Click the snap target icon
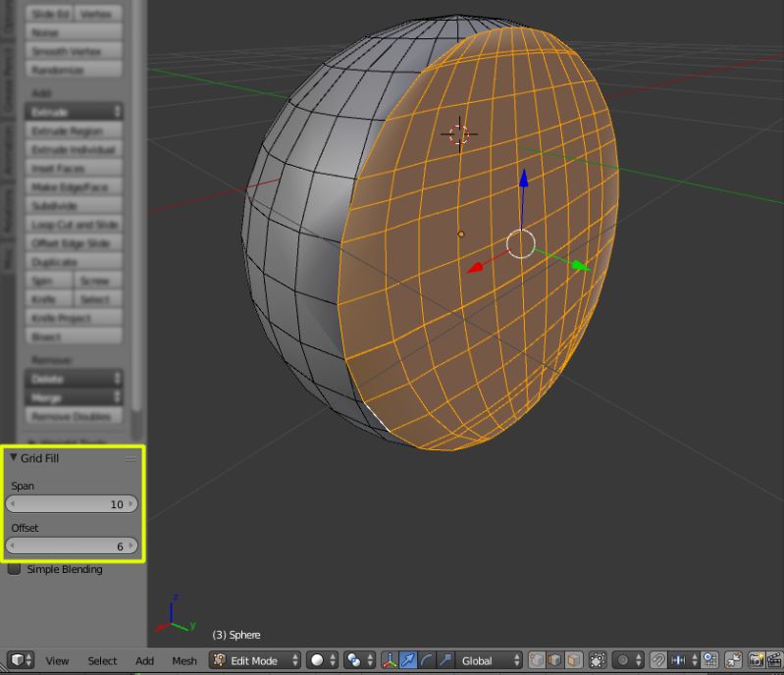Screen dimensions: 784x675 tap(709, 660)
